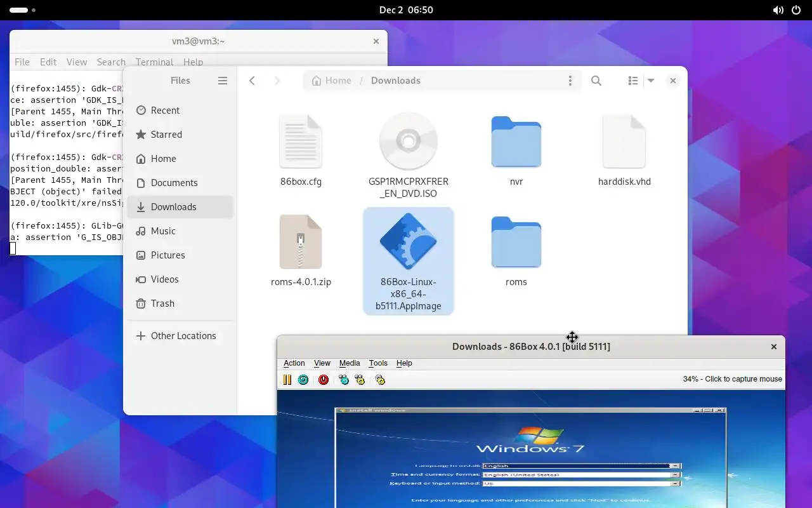The image size is (812, 508).
Task: Go back in the Files window
Action: coord(252,81)
